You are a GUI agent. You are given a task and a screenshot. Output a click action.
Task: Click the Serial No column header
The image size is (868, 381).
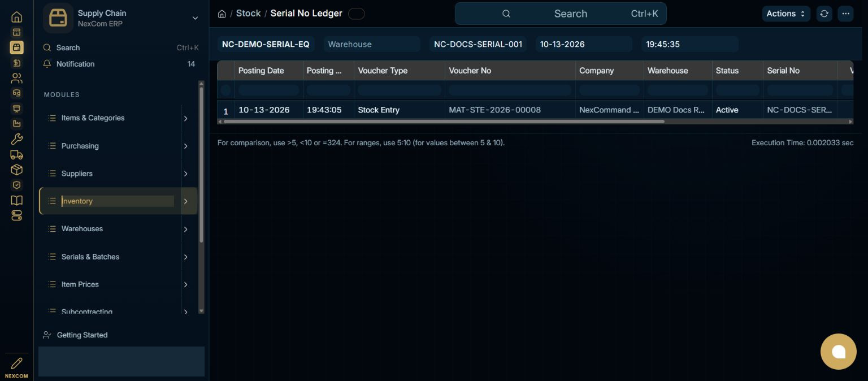click(800, 71)
